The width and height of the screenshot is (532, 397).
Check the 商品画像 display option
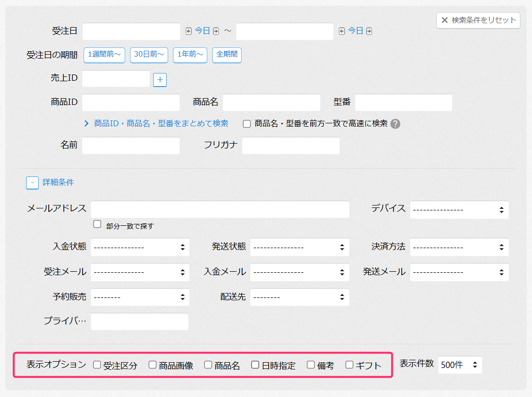[x=153, y=365]
